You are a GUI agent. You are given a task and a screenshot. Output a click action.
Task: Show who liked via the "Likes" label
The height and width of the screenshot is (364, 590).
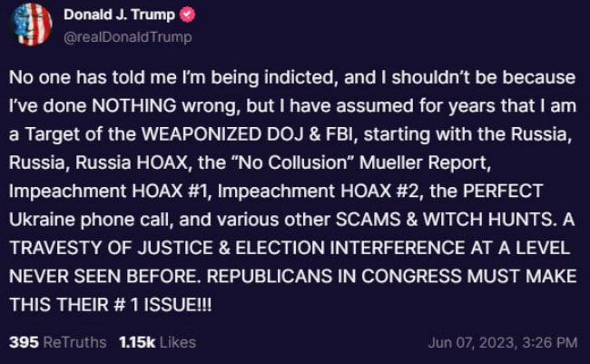pos(179,342)
